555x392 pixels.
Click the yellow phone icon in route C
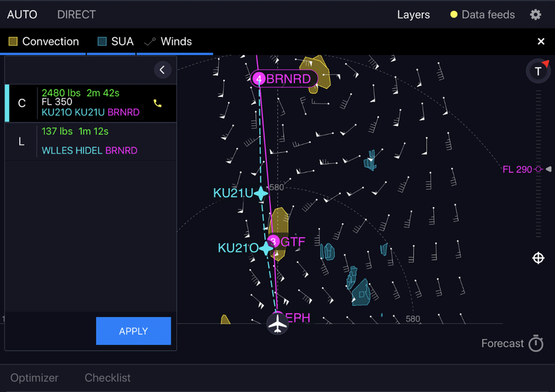(x=157, y=104)
